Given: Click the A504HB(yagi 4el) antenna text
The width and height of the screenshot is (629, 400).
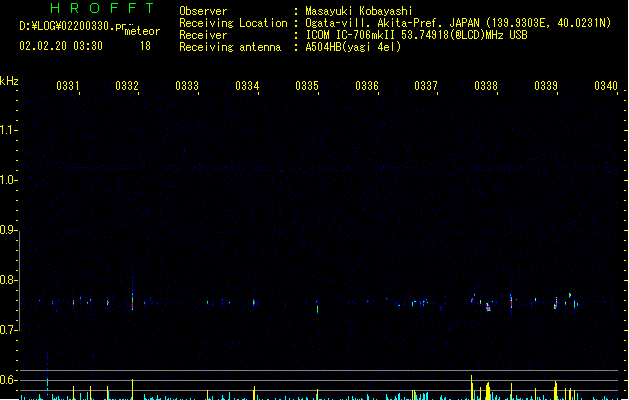Looking at the screenshot, I should point(353,47).
